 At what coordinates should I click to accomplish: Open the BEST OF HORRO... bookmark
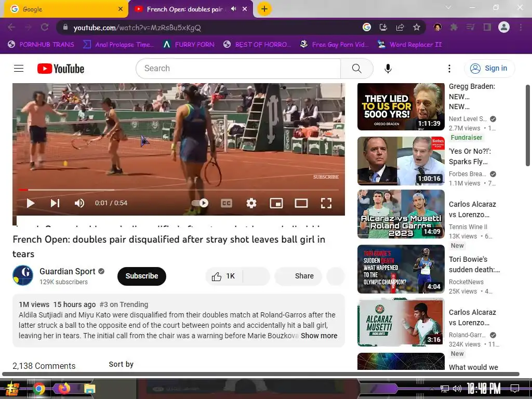pos(257,45)
